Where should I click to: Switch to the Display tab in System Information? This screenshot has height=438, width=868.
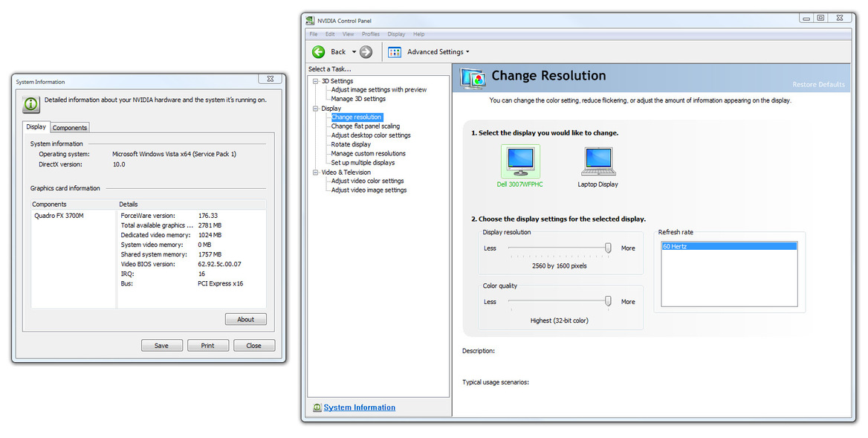(x=36, y=127)
